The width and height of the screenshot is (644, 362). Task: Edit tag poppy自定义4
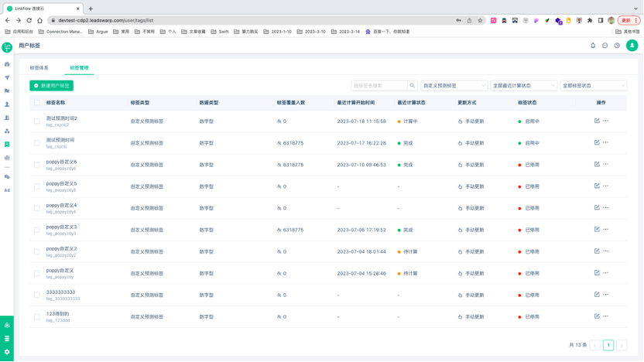[x=597, y=207]
